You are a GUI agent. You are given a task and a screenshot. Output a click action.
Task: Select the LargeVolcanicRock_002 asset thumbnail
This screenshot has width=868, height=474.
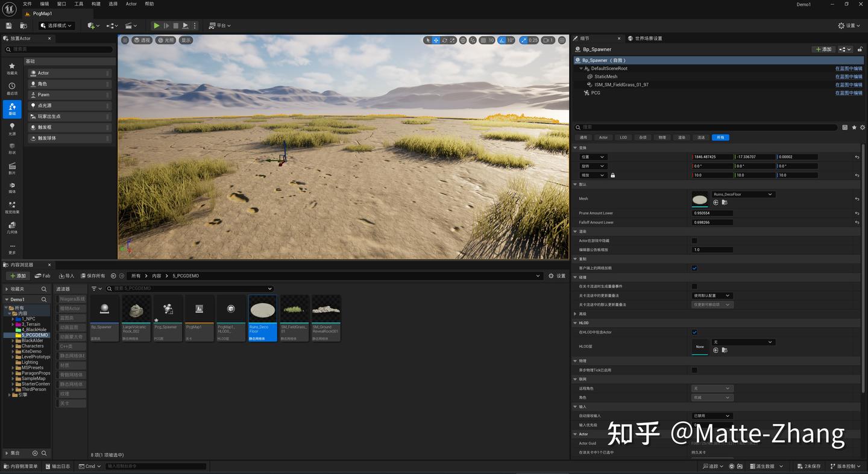click(136, 310)
